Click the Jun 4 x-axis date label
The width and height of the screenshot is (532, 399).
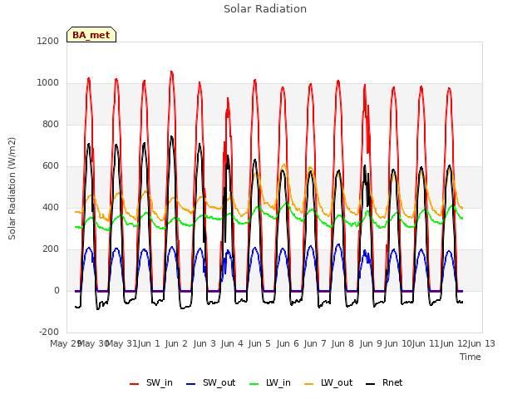[x=232, y=343]
